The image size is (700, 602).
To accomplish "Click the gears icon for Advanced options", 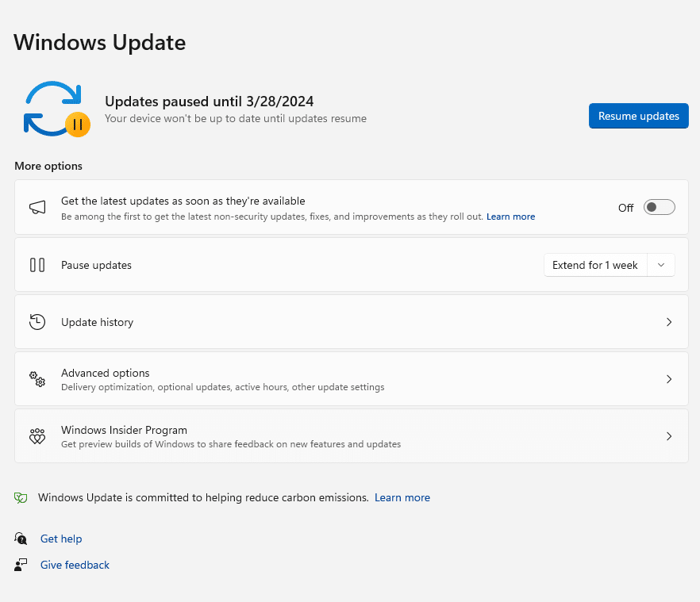I will (37, 379).
